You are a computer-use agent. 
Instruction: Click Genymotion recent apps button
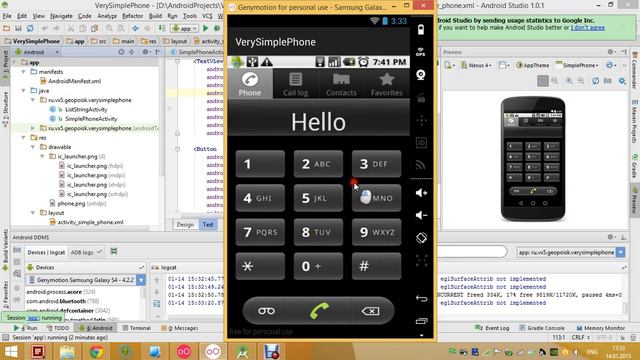point(421,321)
